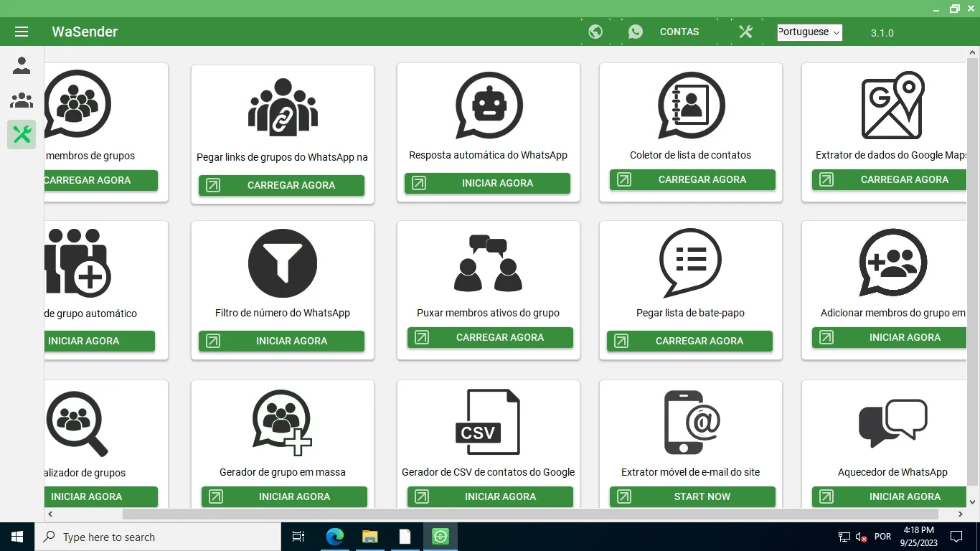Click the group finder magnifier icon
Image resolution: width=980 pixels, height=551 pixels.
(77, 423)
